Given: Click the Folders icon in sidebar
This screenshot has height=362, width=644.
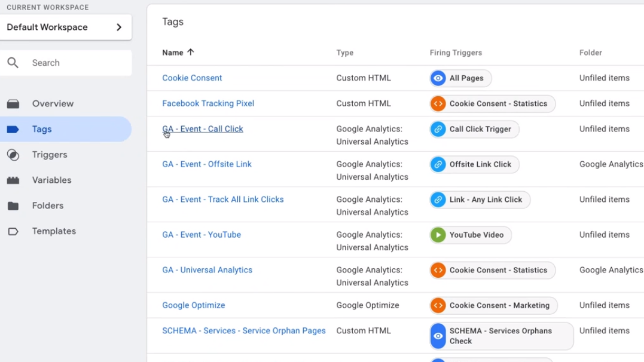Looking at the screenshot, I should tap(13, 205).
